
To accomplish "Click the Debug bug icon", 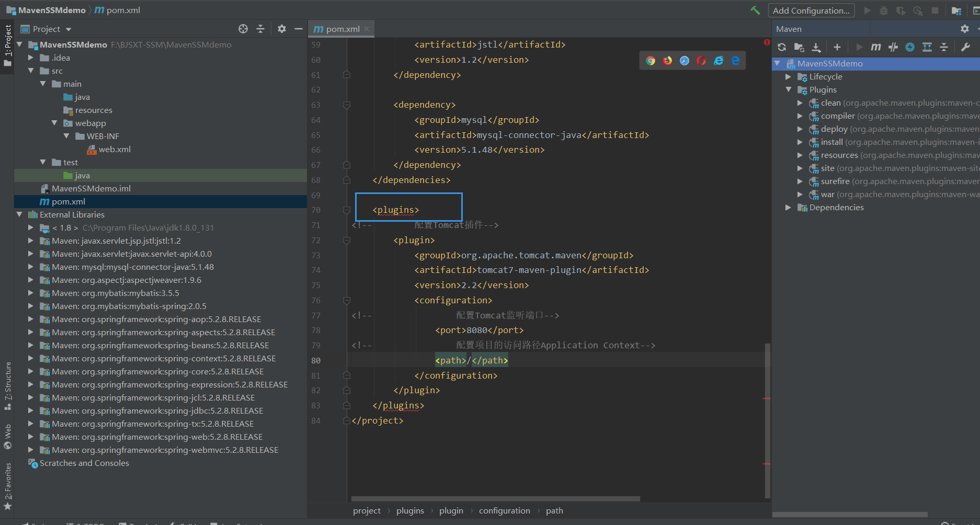I will coord(884,10).
